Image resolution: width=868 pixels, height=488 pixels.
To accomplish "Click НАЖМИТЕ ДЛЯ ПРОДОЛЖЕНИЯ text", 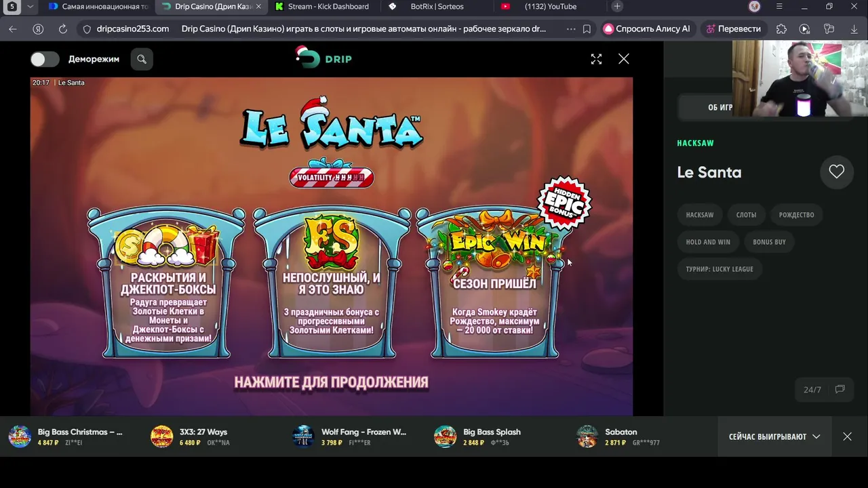I will coord(331,382).
